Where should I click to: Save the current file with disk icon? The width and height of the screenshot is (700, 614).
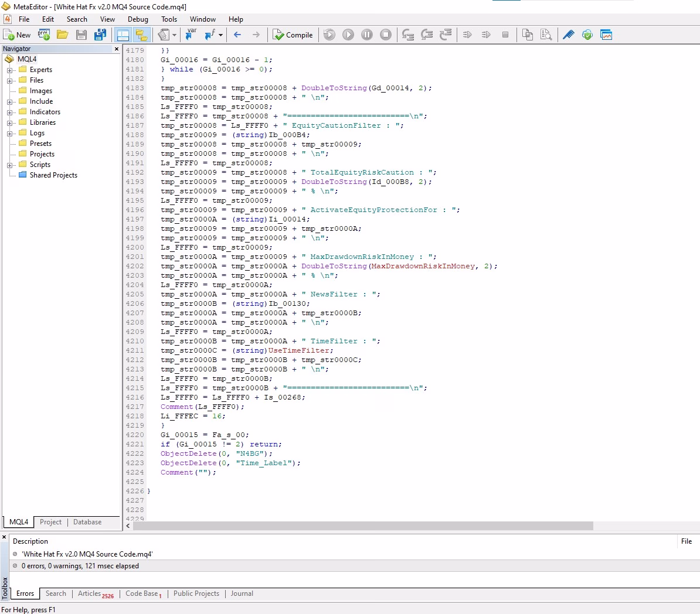point(81,35)
